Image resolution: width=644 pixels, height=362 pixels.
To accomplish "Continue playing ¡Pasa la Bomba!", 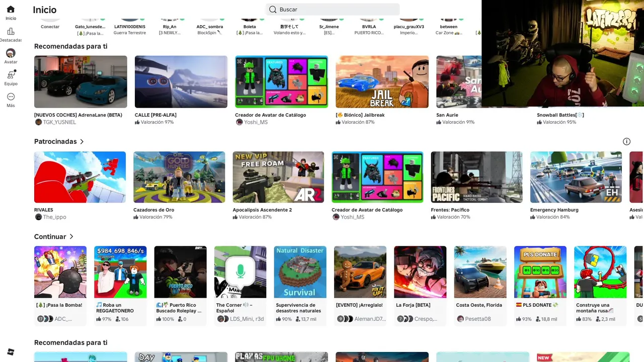I will pos(60,272).
